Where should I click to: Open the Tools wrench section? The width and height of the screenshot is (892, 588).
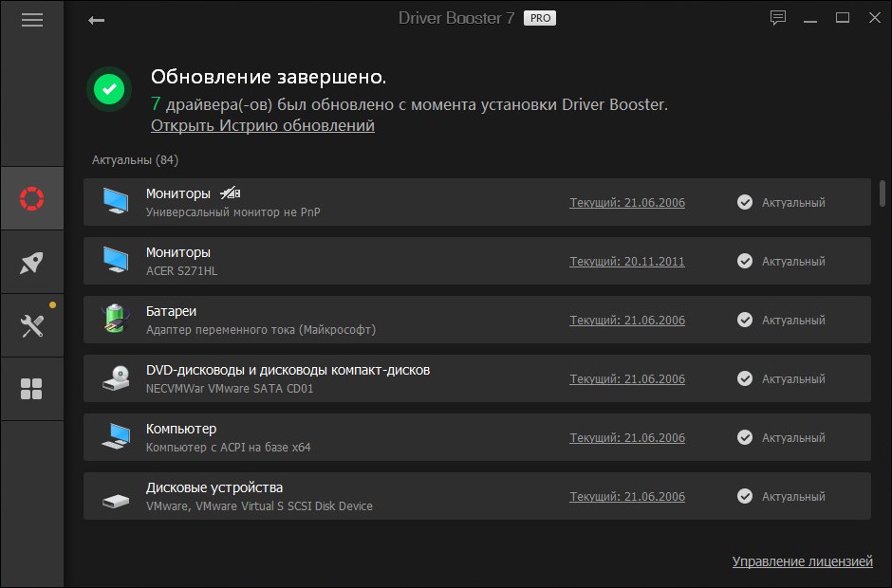tap(32, 326)
